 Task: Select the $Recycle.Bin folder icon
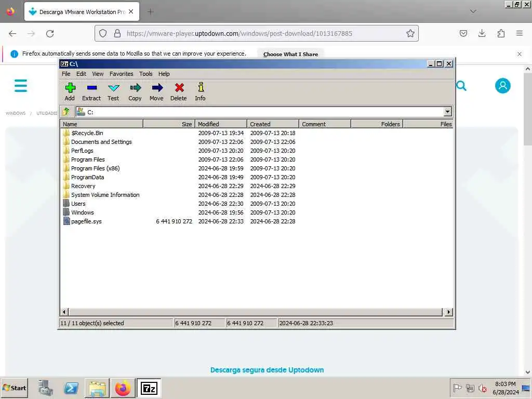point(66,133)
